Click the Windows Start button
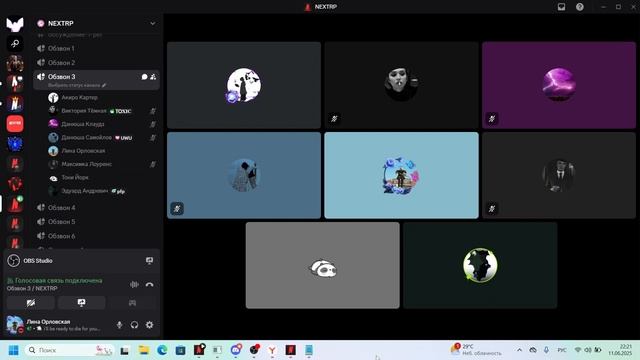This screenshot has height=360, width=640. click(13, 350)
